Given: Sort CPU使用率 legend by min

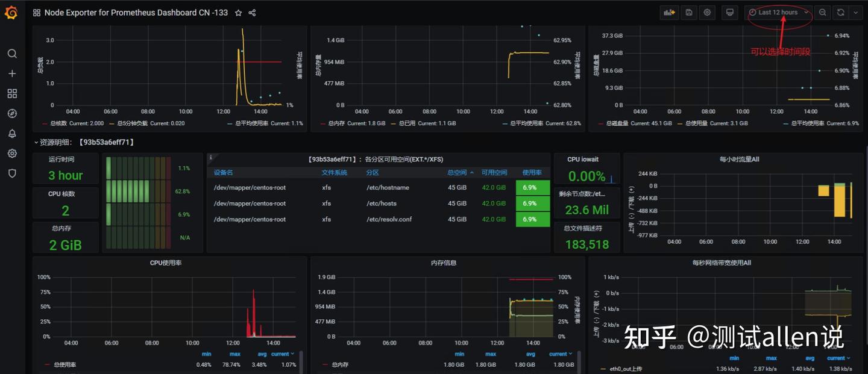Looking at the screenshot, I should (x=207, y=354).
